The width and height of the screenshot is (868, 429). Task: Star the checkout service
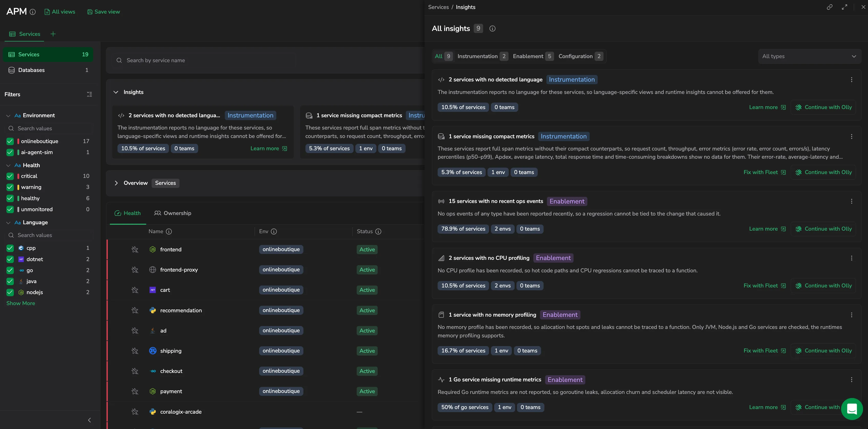[135, 371]
